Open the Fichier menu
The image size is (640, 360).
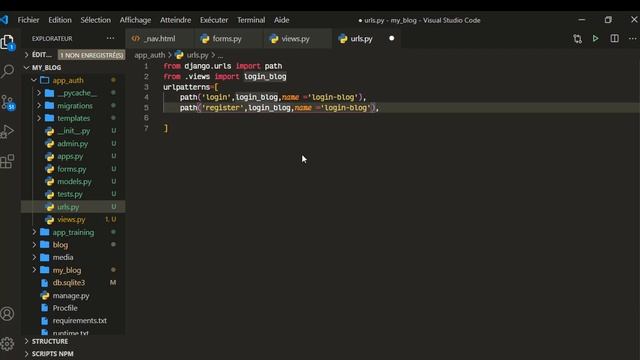29,20
